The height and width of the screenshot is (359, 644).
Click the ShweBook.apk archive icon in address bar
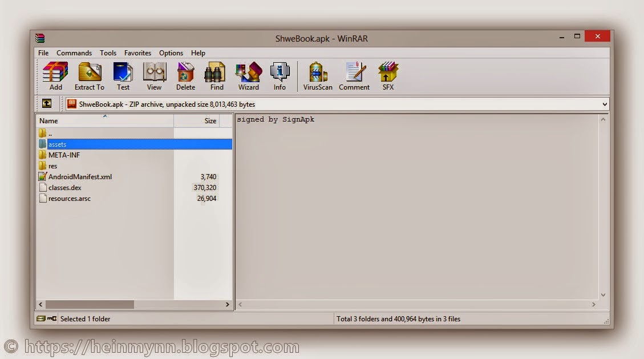pyautogui.click(x=72, y=104)
